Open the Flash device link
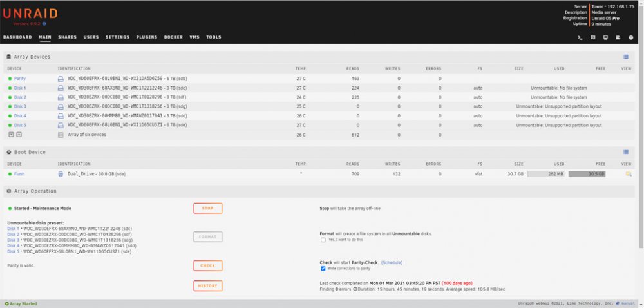 tap(19, 174)
